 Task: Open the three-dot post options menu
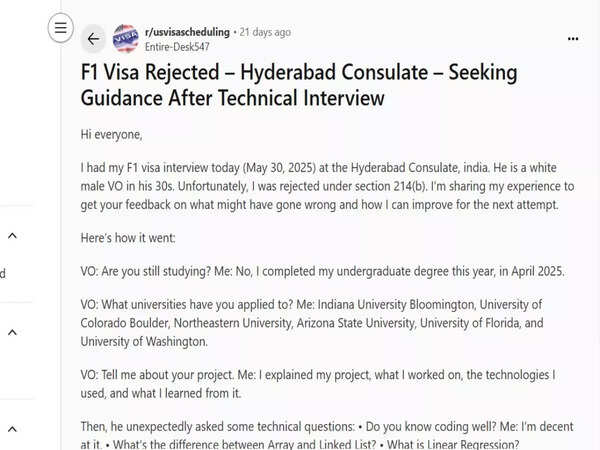[x=573, y=39]
